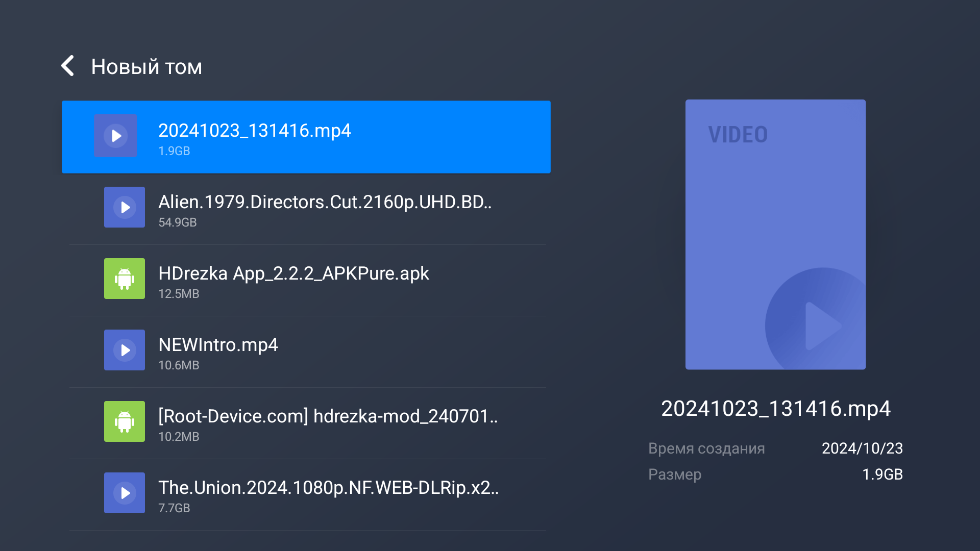Image resolution: width=980 pixels, height=551 pixels.
Task: Select the hdrezka-mod_240701 file name
Action: point(328,416)
